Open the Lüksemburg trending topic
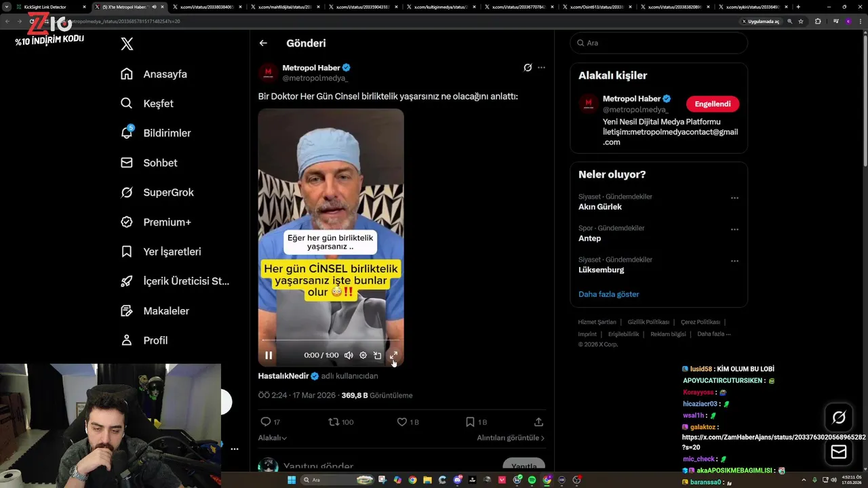The width and height of the screenshot is (868, 488). [x=601, y=270]
